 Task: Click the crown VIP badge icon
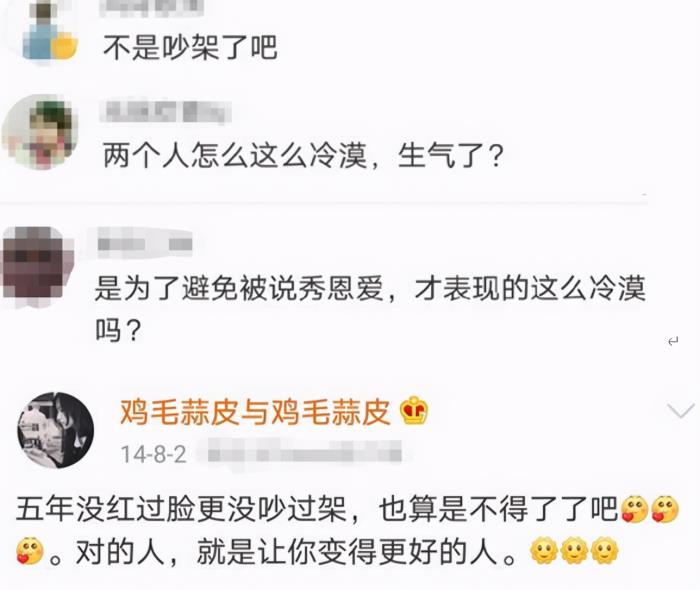(414, 411)
